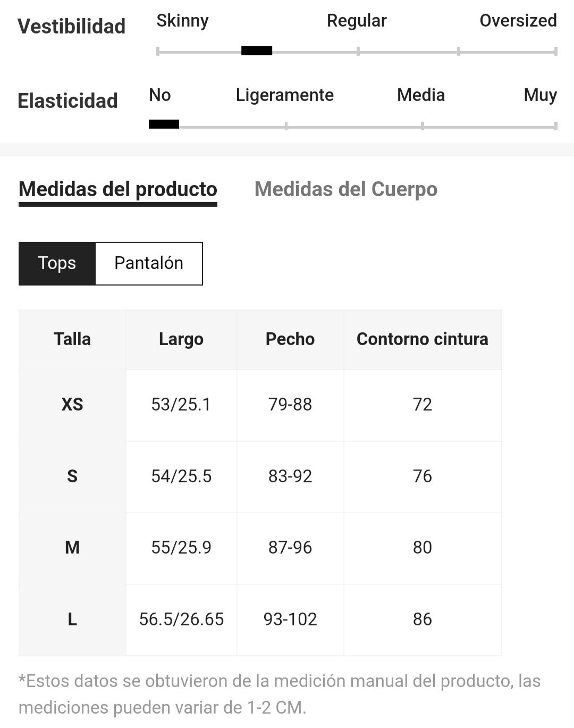This screenshot has height=728, width=574.
Task: Click the Muy elasticity label
Action: (x=541, y=95)
